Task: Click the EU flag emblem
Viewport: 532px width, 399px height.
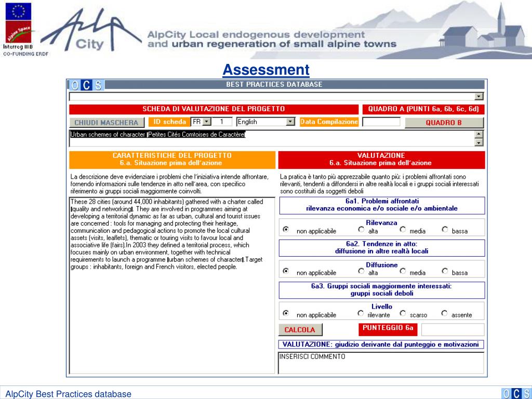Action: 18,11
